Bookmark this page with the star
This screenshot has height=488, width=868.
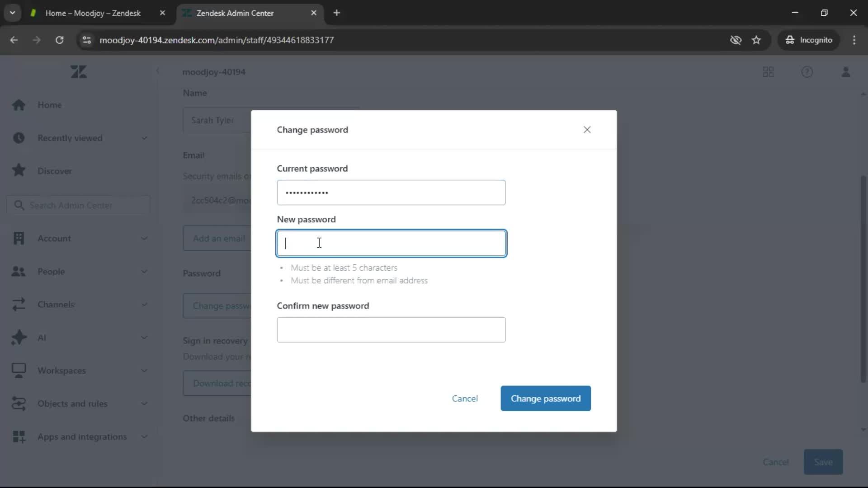coord(756,40)
